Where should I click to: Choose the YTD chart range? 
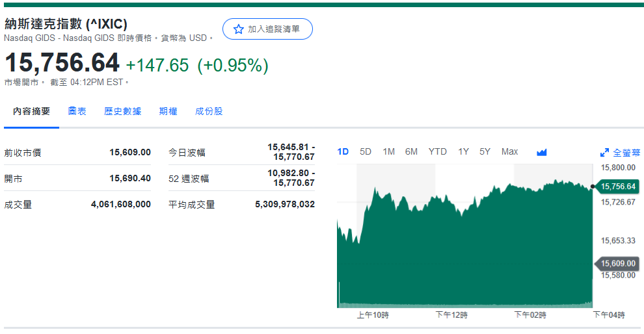437,152
